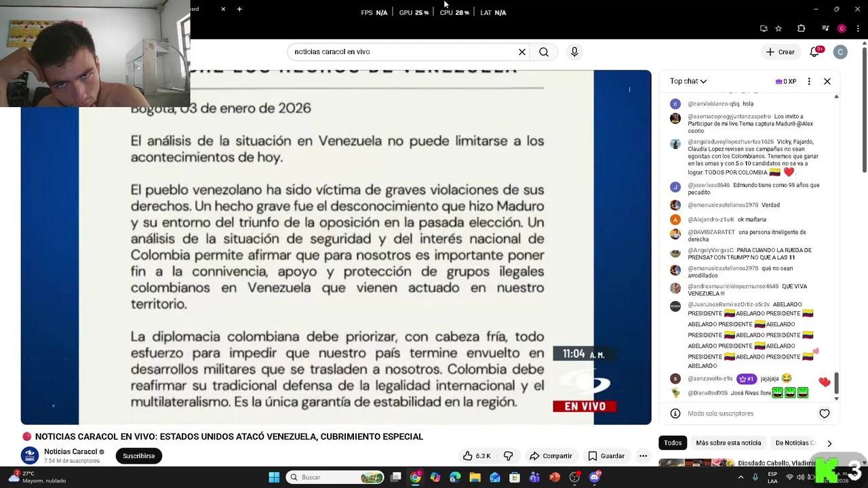868x488 pixels.
Task: Open the YouTube account avatar menu
Action: [x=840, y=52]
